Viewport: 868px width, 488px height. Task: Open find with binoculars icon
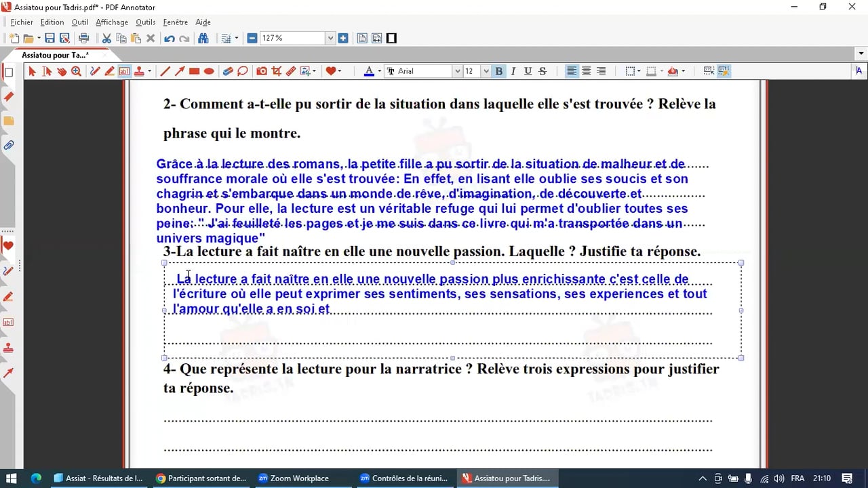click(x=203, y=39)
